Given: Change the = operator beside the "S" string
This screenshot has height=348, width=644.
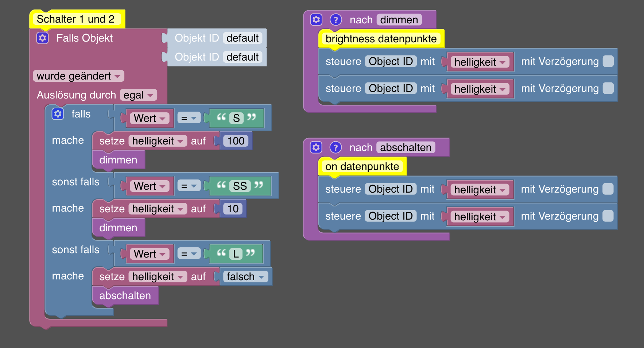Looking at the screenshot, I should coord(189,118).
